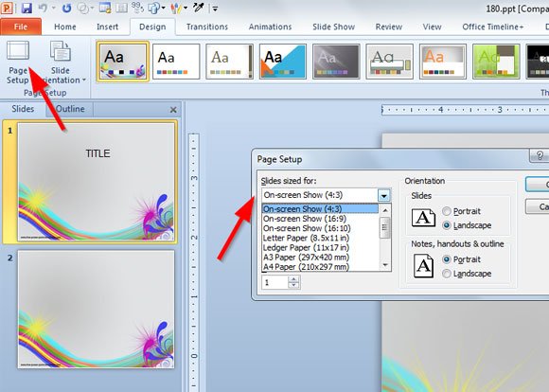The image size is (549, 392).
Task: Click the Slide Orientation icon
Action: [61, 51]
